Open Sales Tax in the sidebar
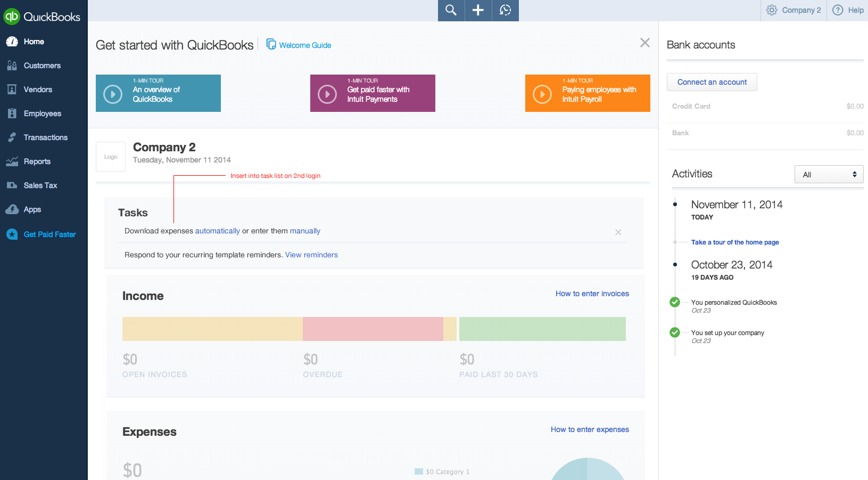 coord(40,185)
